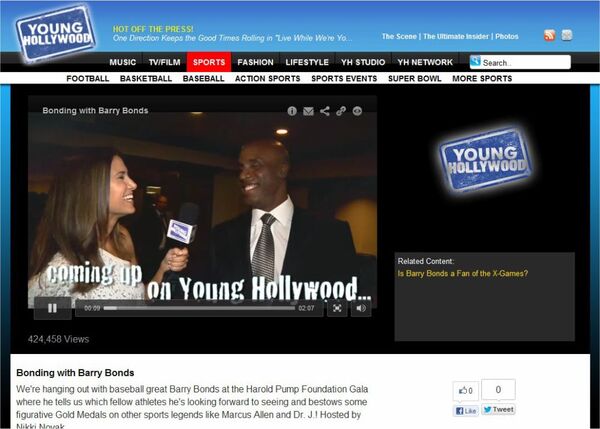Open The Scene link
600x429 pixels.
[x=399, y=36]
